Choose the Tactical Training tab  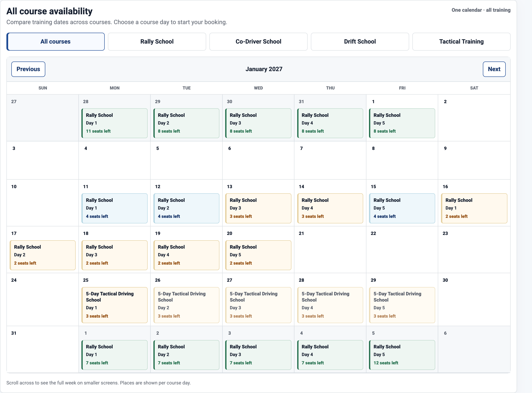click(461, 42)
